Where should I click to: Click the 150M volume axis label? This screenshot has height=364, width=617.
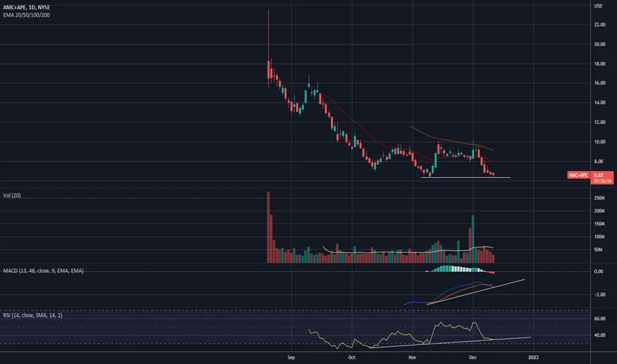pos(599,224)
